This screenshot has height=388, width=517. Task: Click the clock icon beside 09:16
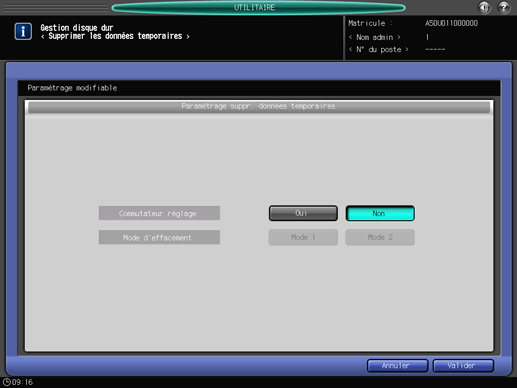6,382
